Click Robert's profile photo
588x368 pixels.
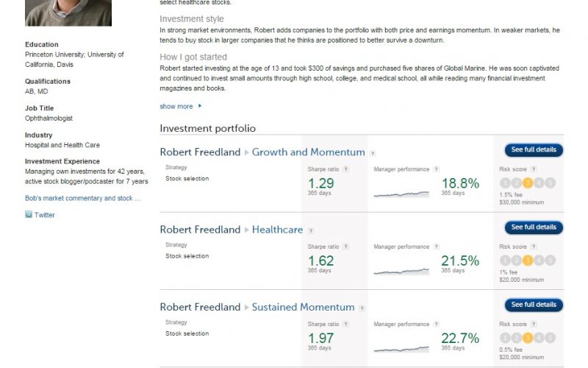68,13
